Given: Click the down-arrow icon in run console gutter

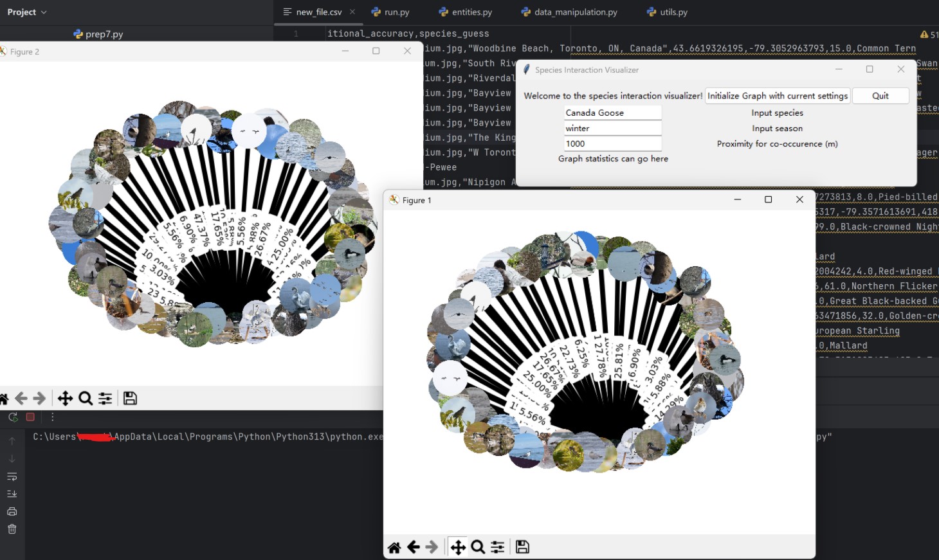Looking at the screenshot, I should point(12,458).
